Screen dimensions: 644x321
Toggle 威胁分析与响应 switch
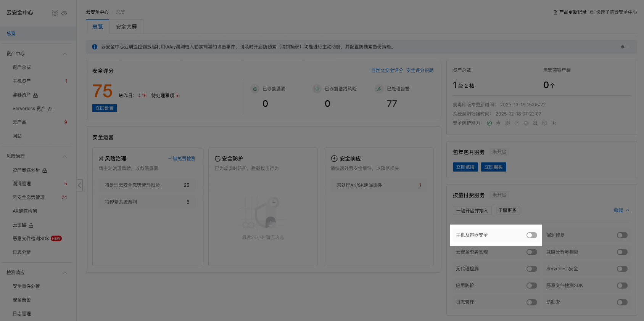622,252
